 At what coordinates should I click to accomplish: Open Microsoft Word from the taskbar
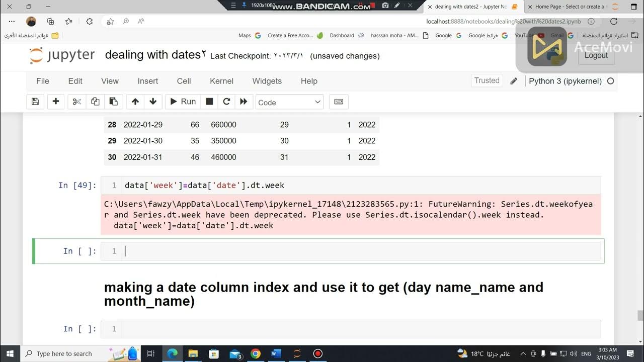[276, 353]
